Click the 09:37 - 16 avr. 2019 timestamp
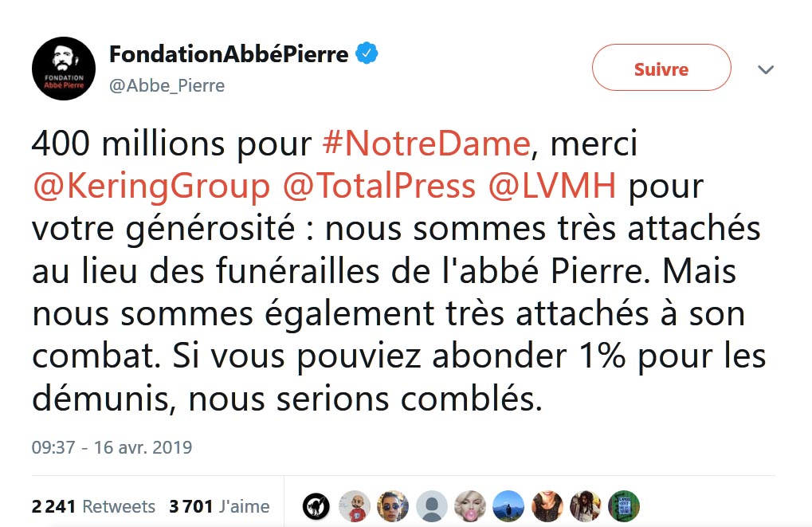This screenshot has width=812, height=527. tap(112, 446)
